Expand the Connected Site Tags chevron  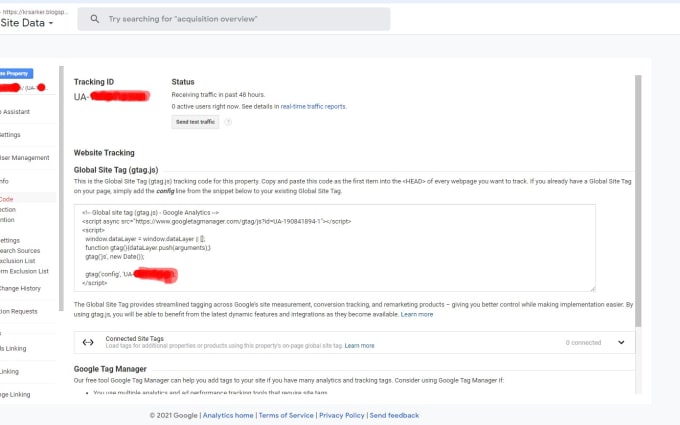[621, 343]
